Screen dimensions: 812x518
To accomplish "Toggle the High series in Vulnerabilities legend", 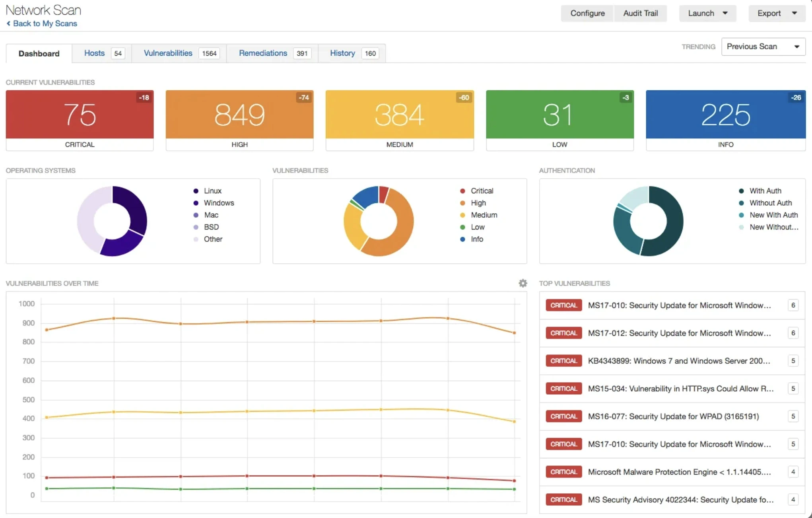I will [462, 203].
